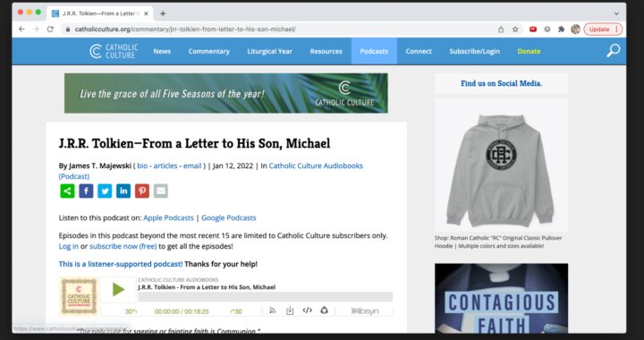The height and width of the screenshot is (340, 644).
Task: Open the Commentary menu
Action: (x=208, y=51)
